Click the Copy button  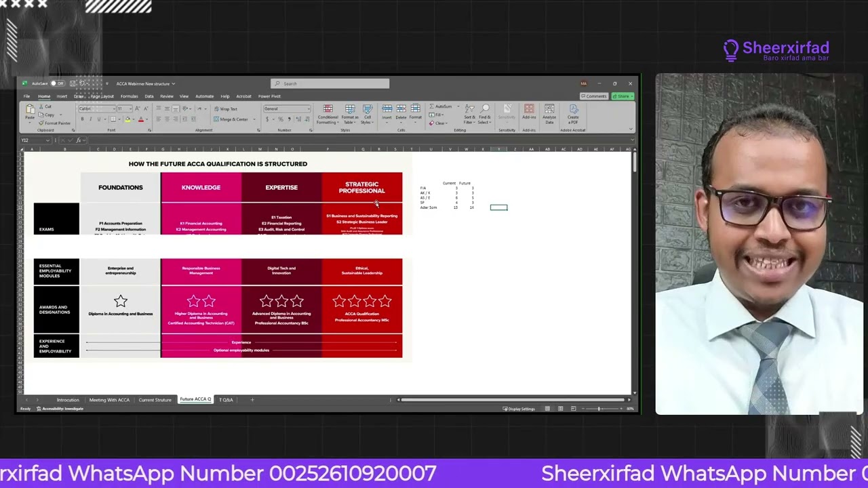(x=48, y=115)
